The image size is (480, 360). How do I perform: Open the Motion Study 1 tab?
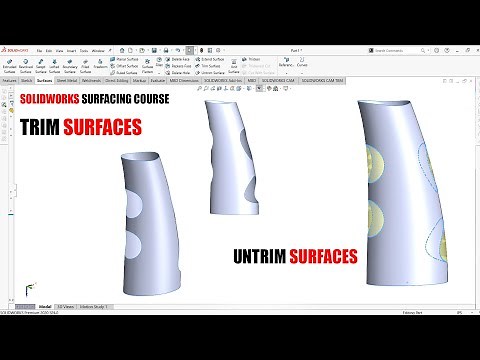point(94,307)
